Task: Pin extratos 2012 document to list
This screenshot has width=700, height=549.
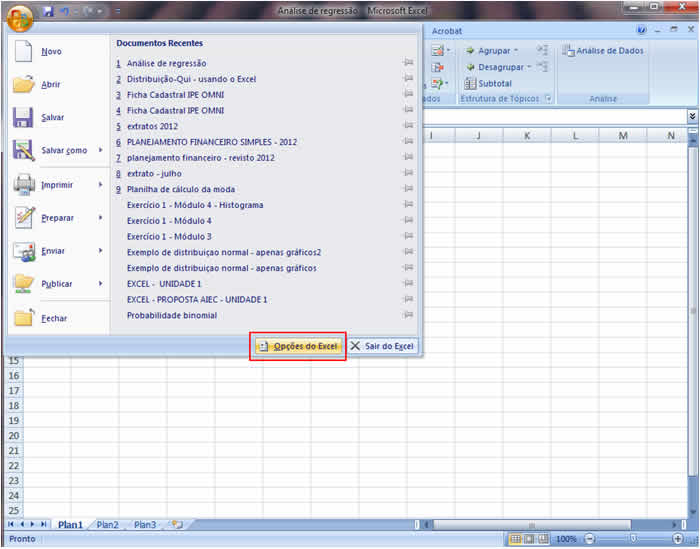Action: (x=408, y=126)
